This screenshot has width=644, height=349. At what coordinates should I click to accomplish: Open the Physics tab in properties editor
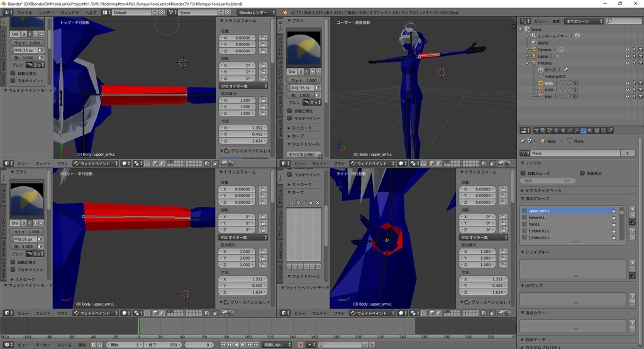click(610, 131)
